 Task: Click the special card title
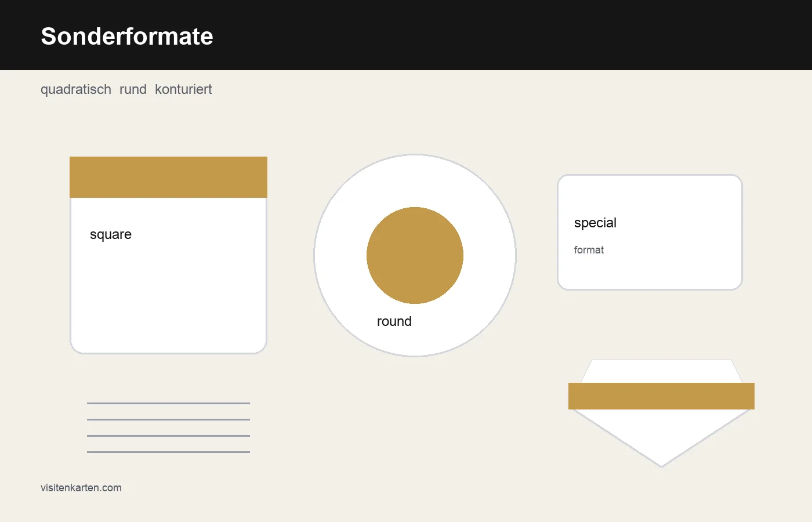click(595, 223)
